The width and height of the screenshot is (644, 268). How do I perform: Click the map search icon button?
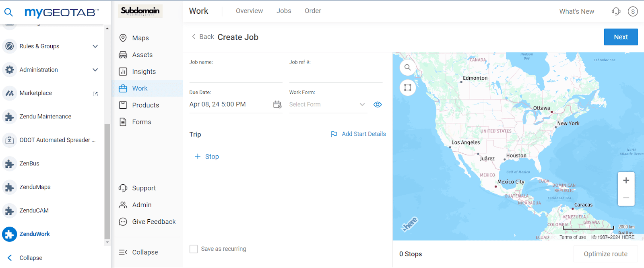click(x=408, y=68)
